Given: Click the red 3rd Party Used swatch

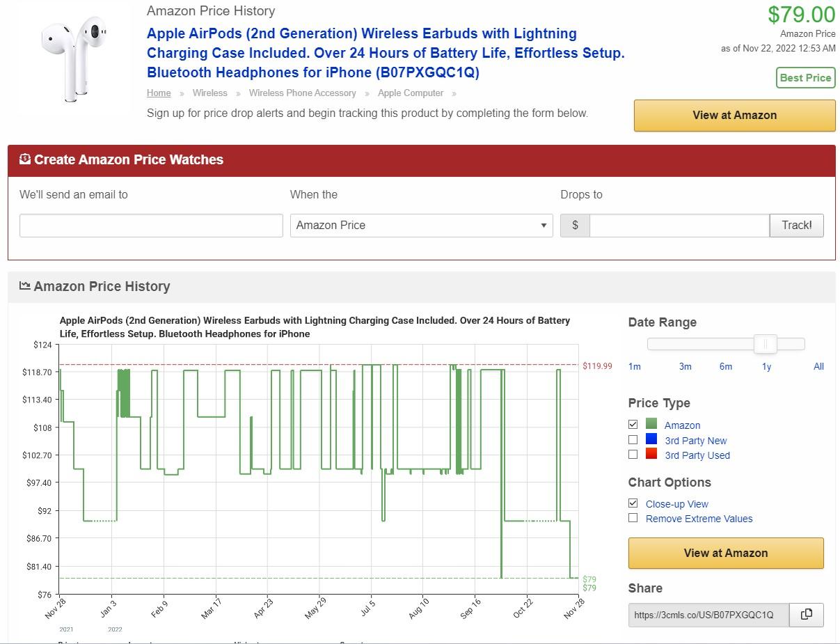Looking at the screenshot, I should coord(651,454).
